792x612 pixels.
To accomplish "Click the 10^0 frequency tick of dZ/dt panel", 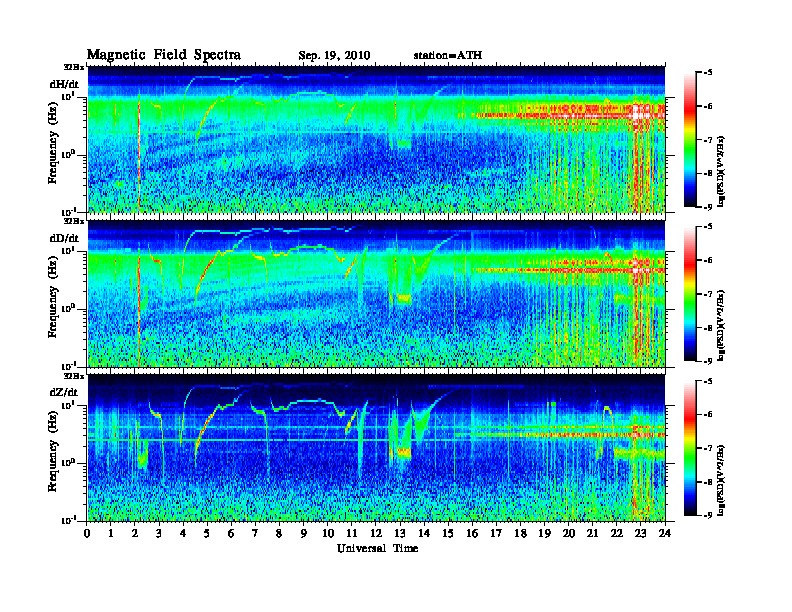I will point(68,462).
